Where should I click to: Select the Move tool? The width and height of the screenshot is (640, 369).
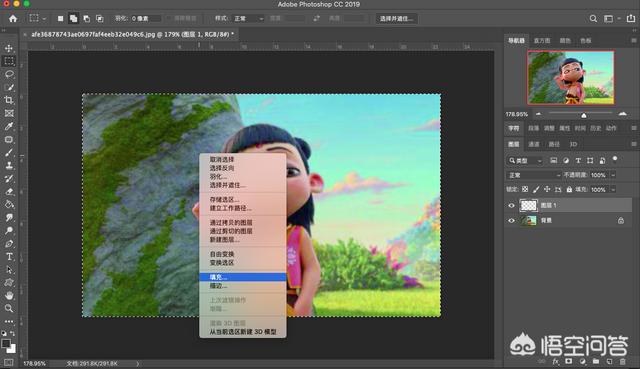(9, 48)
